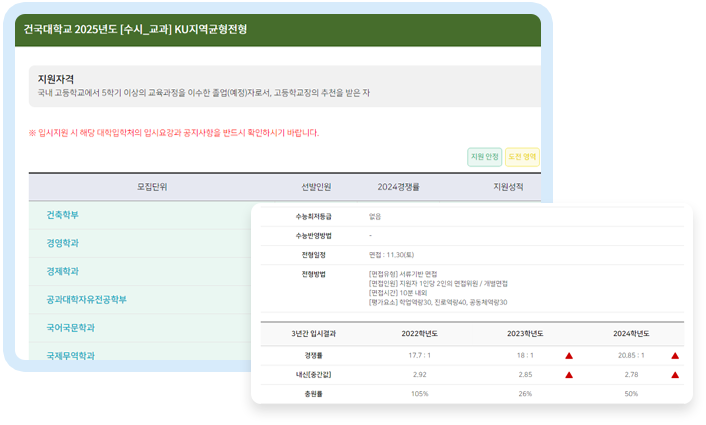Click the 지원성적 column header
Screen dimensions: 706x425
[508, 187]
